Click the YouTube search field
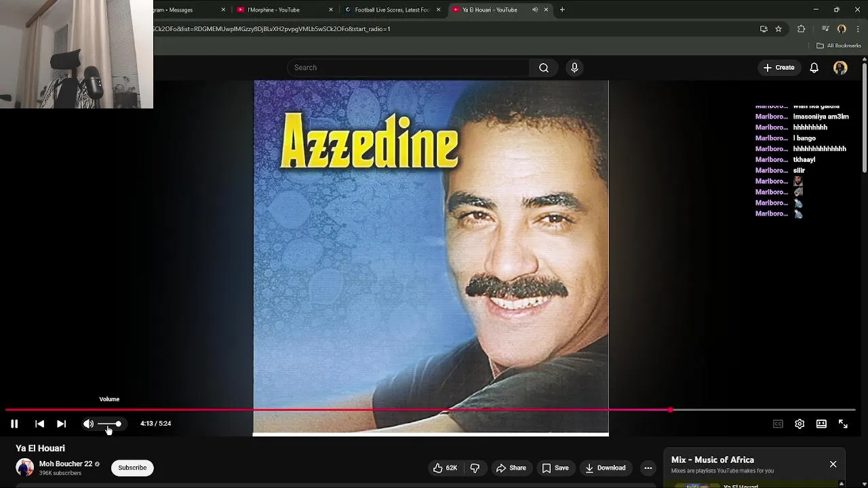 pyautogui.click(x=408, y=68)
